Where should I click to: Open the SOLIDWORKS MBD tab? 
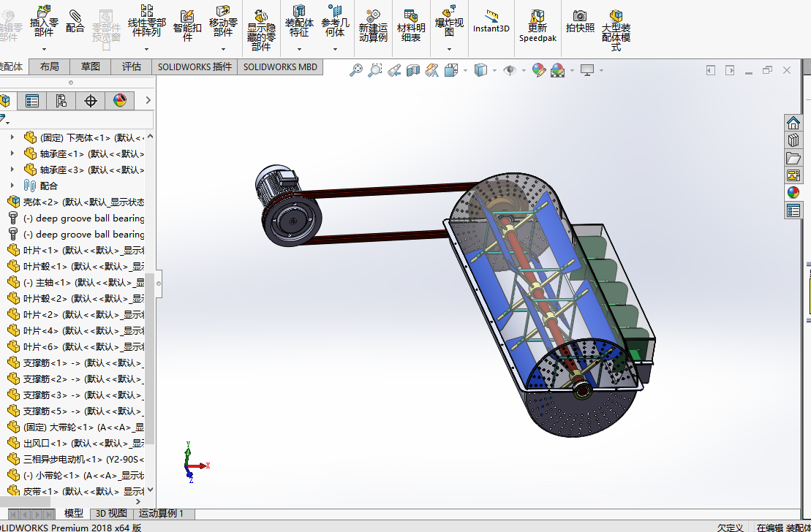[x=280, y=66]
